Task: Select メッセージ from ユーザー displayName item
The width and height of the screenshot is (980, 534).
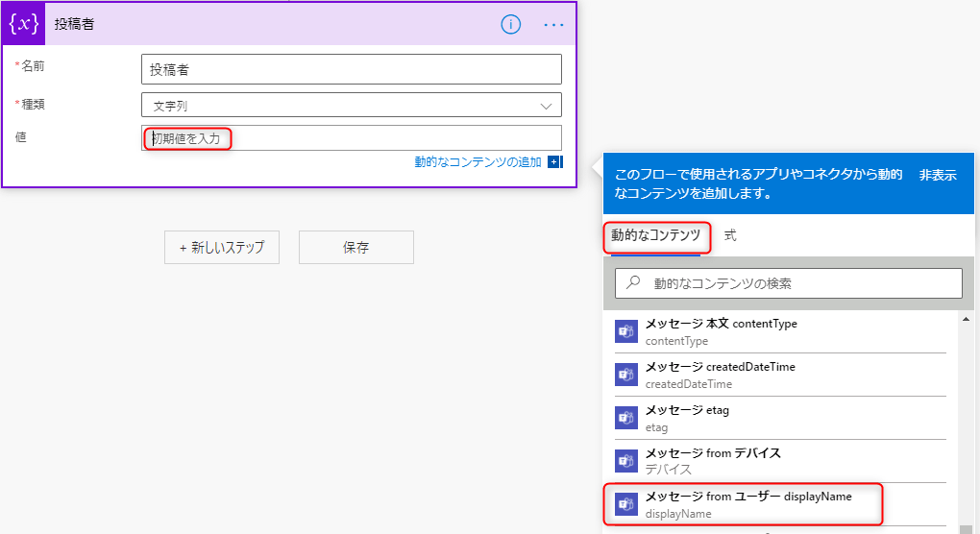Action: pos(747,504)
